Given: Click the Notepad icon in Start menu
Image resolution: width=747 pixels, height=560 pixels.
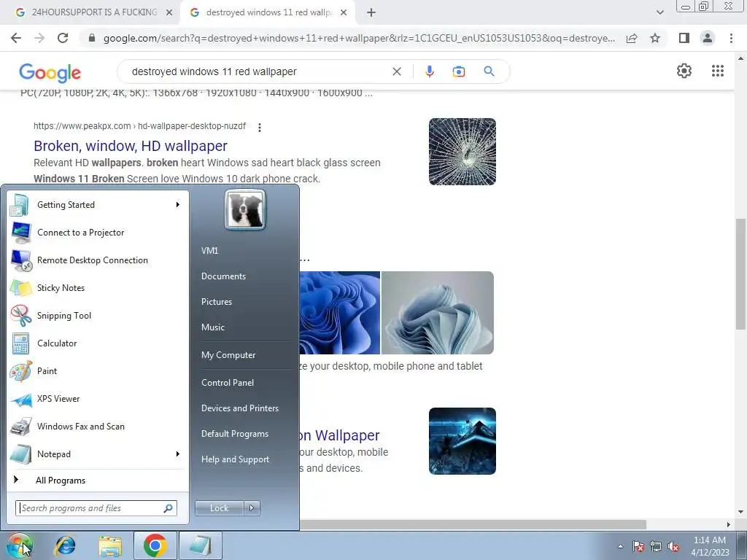Looking at the screenshot, I should click(x=20, y=454).
